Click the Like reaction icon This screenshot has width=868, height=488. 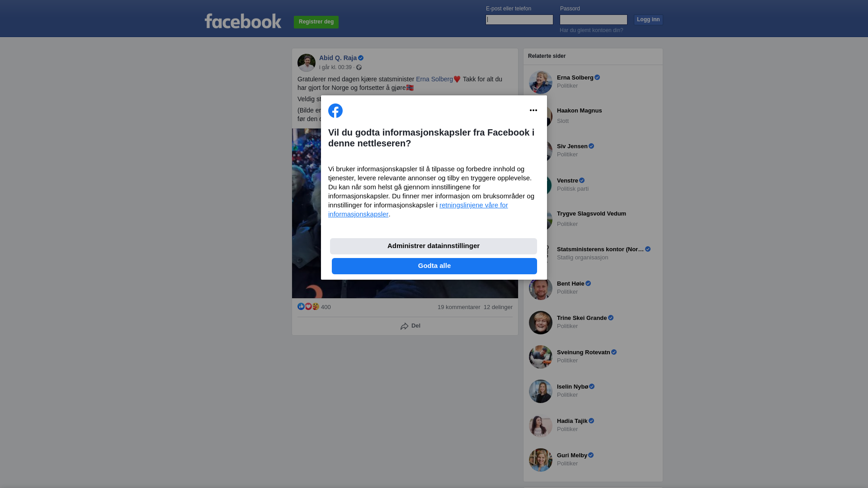coord(301,306)
